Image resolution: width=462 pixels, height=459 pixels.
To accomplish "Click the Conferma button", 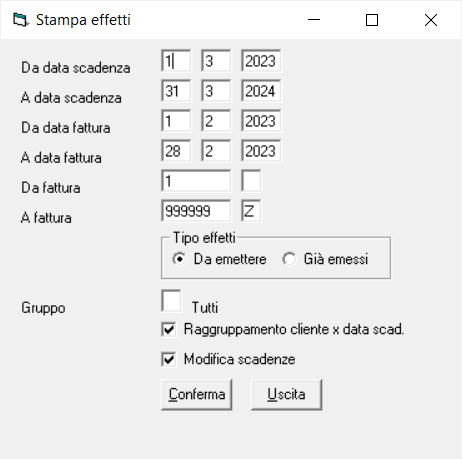I will (197, 394).
